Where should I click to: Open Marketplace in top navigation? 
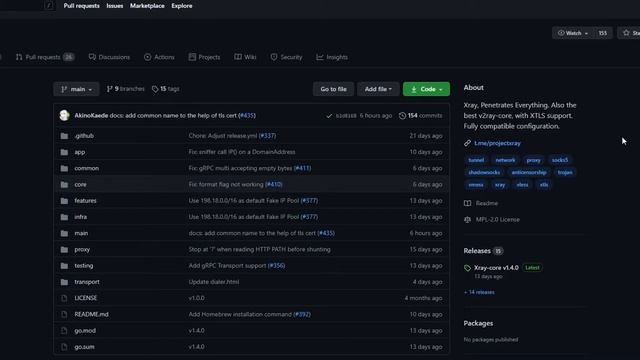[147, 6]
